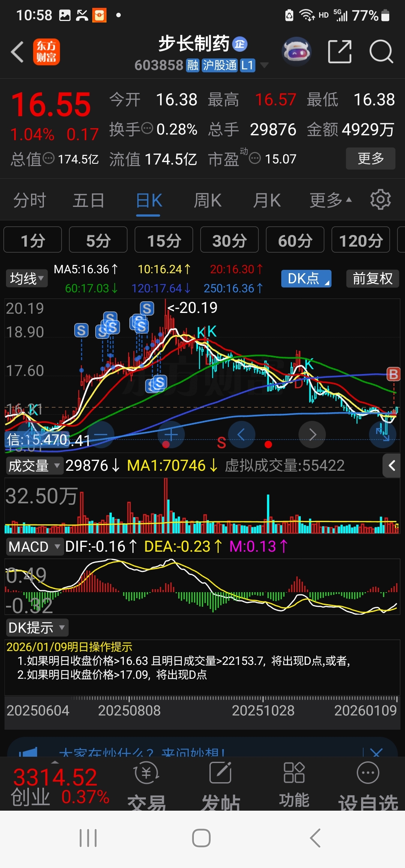Viewport: 405px width, 868px height.
Task: Tap DIF:-0.16 value text
Action: [101, 546]
